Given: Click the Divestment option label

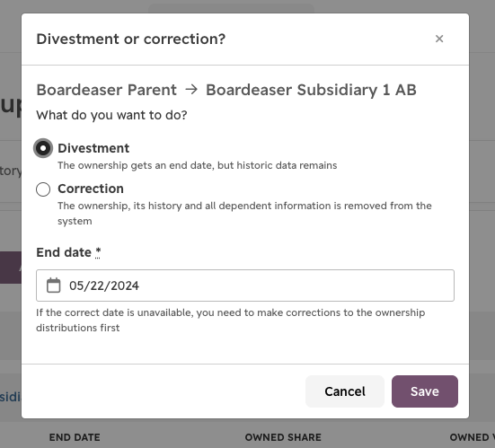Looking at the screenshot, I should [x=93, y=148].
